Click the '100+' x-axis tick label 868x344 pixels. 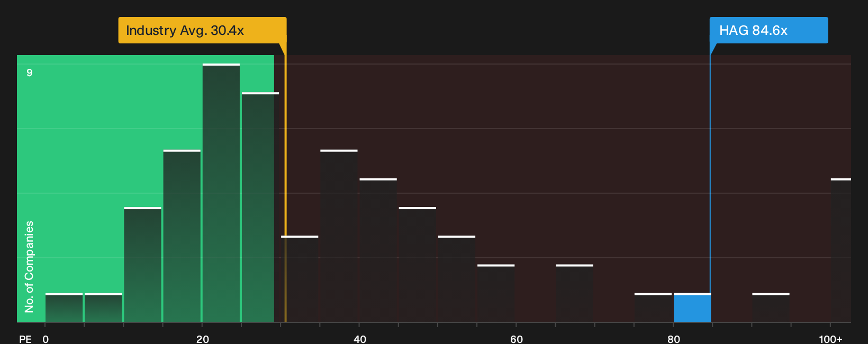click(x=830, y=339)
